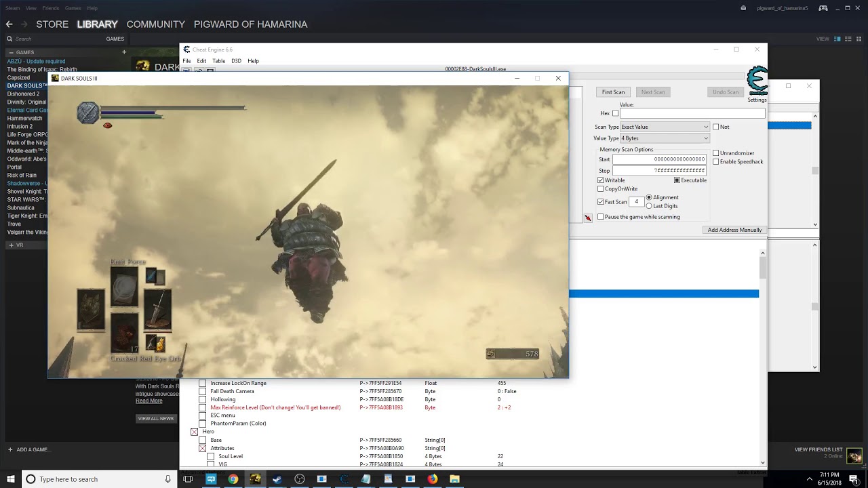Check Pause the game while scanning
Image resolution: width=868 pixels, height=488 pixels.
(600, 217)
